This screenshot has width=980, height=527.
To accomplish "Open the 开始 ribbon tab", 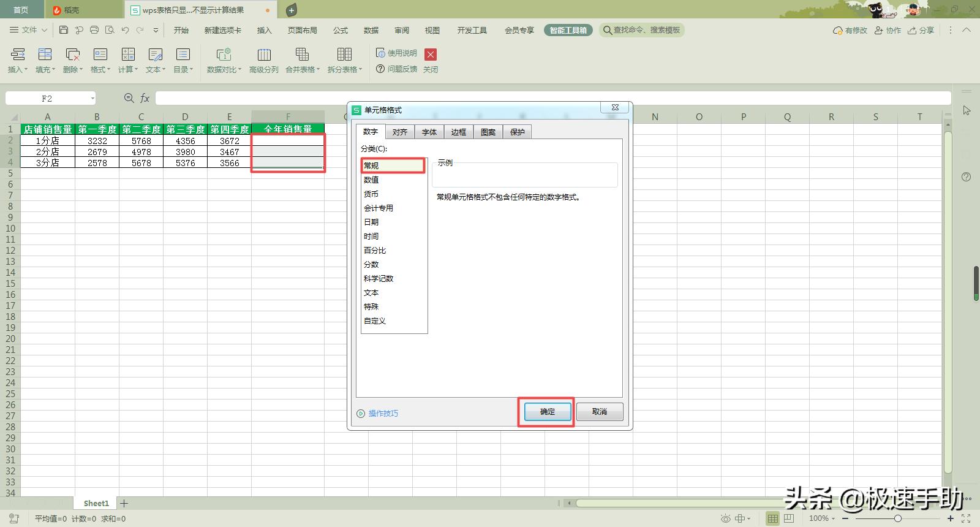I will (x=181, y=30).
